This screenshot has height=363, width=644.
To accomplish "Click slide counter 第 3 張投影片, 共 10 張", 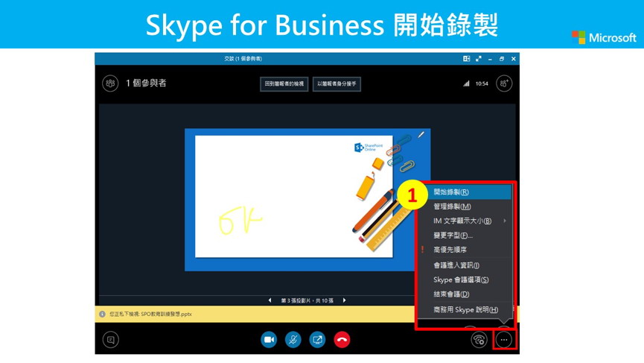I will tap(307, 300).
